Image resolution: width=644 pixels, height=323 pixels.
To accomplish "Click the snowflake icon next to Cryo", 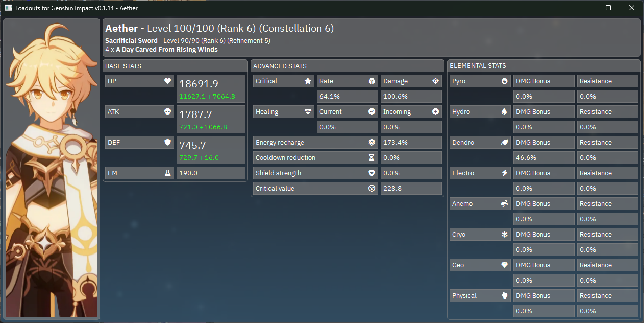I will (x=504, y=235).
